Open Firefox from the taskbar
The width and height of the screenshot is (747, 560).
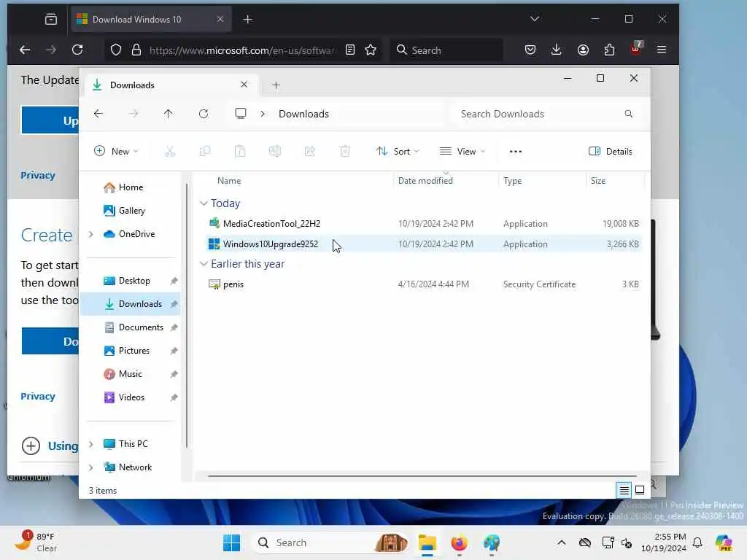(460, 542)
